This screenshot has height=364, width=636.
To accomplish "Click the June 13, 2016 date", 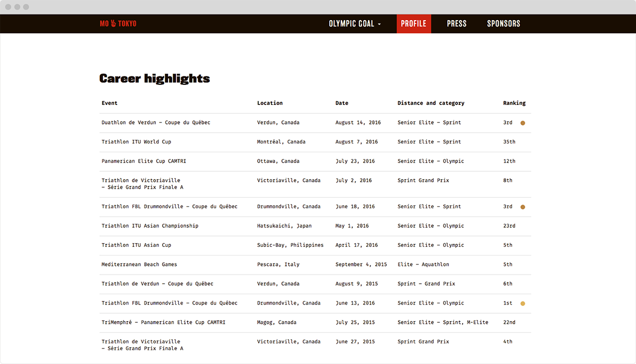I will click(355, 303).
